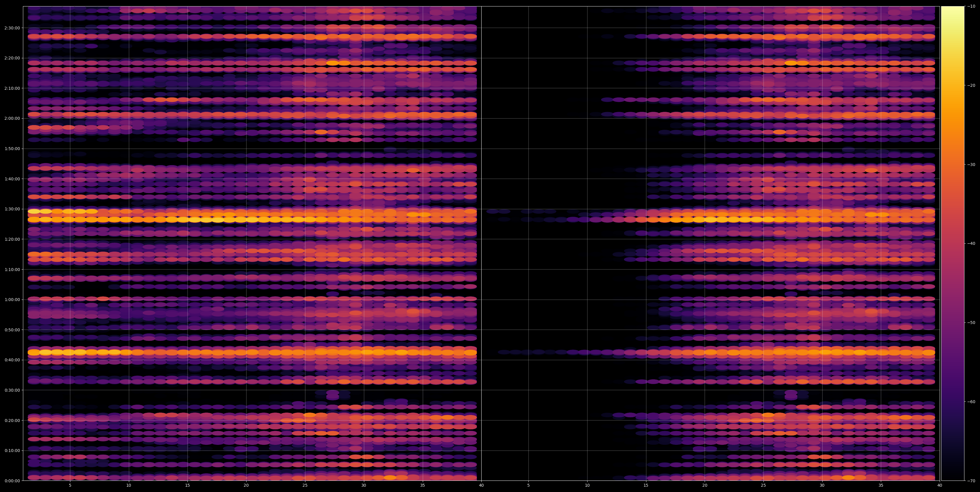Viewport: 980px width, 492px height.
Task: Click x-axis label 40 between the two heatmaps
Action: click(481, 486)
